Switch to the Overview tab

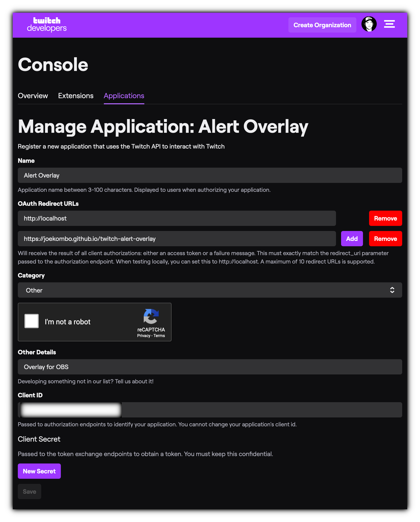pos(33,96)
